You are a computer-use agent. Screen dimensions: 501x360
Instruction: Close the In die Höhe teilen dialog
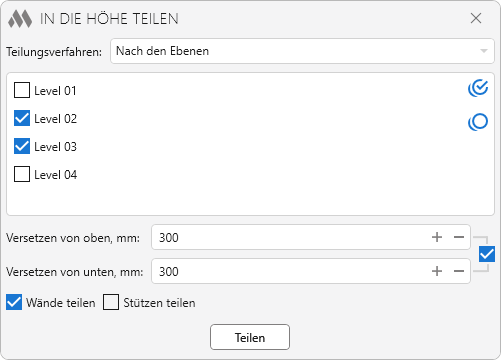click(476, 18)
